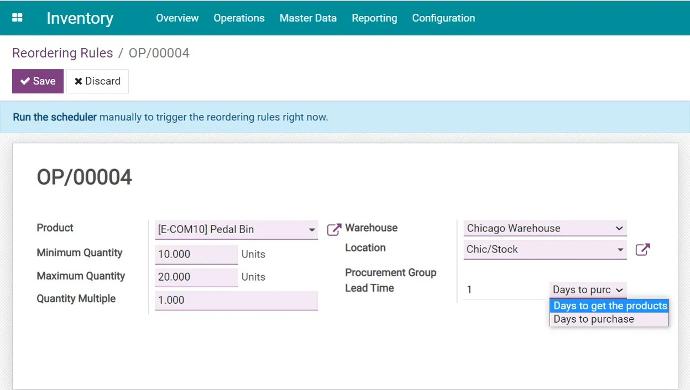Click the Procurement Group label
Screen dimensions: 690x390
391,272
